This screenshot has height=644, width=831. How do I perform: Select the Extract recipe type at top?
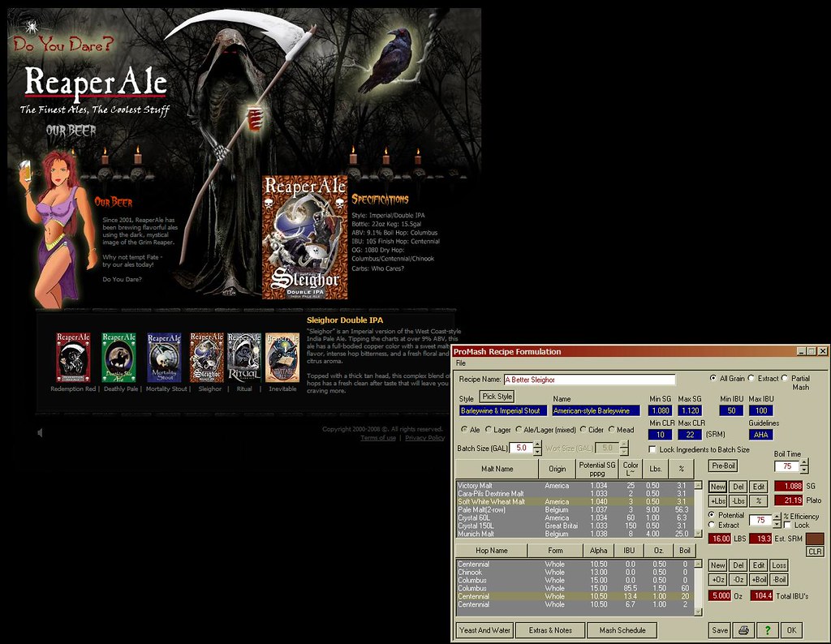point(751,378)
